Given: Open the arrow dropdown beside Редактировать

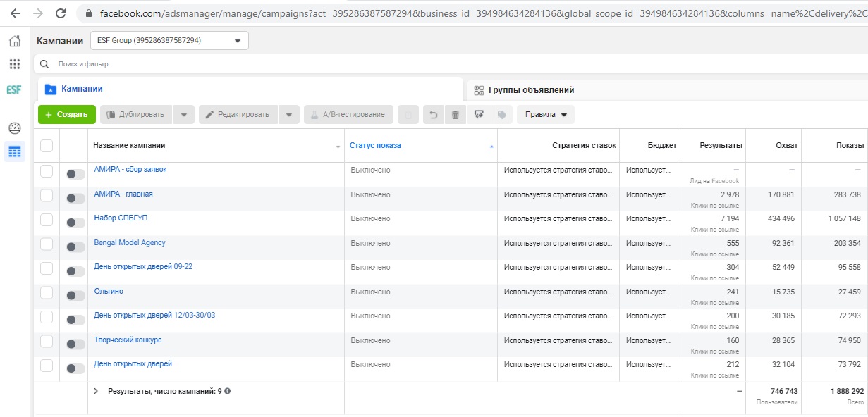Looking at the screenshot, I should tap(289, 115).
